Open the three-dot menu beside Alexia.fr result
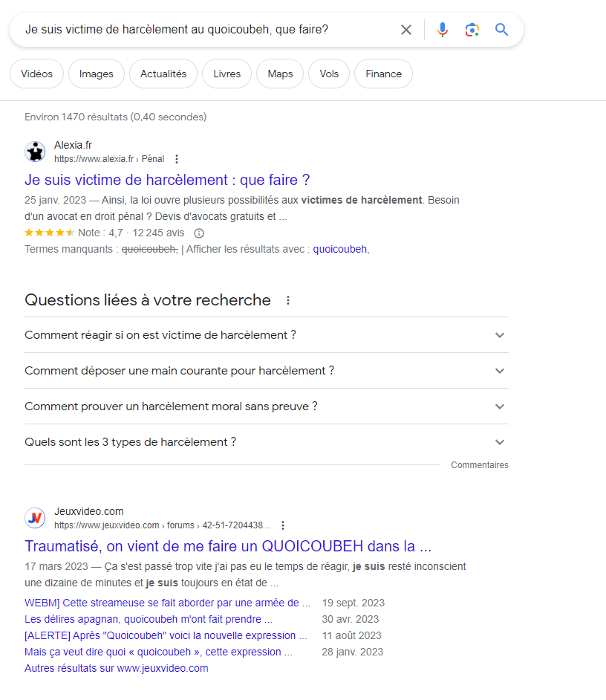The height and width of the screenshot is (700, 606). tap(177, 159)
